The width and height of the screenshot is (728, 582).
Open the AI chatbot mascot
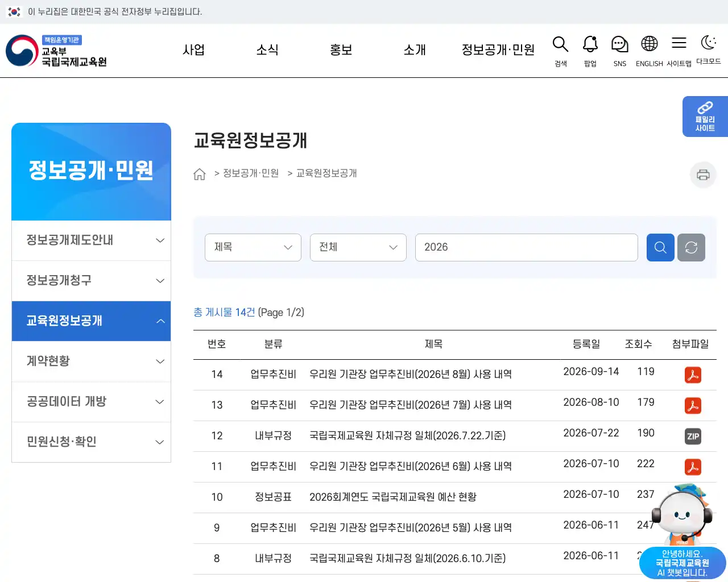(x=682, y=531)
